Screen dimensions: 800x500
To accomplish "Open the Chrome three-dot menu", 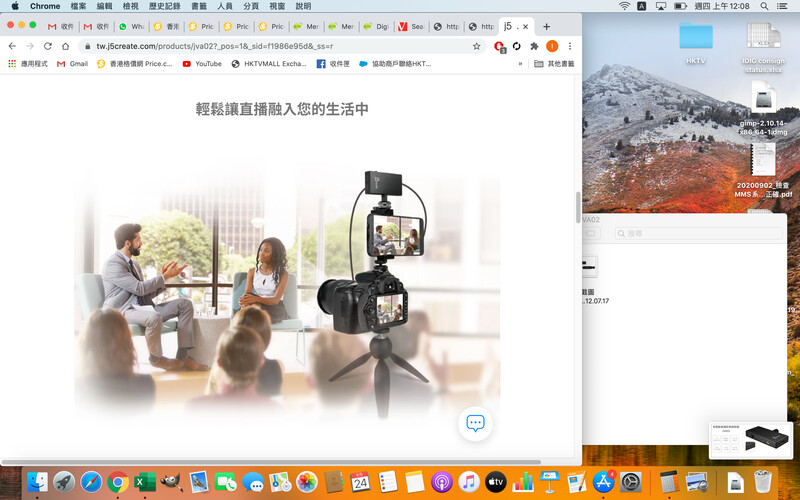I will 570,46.
